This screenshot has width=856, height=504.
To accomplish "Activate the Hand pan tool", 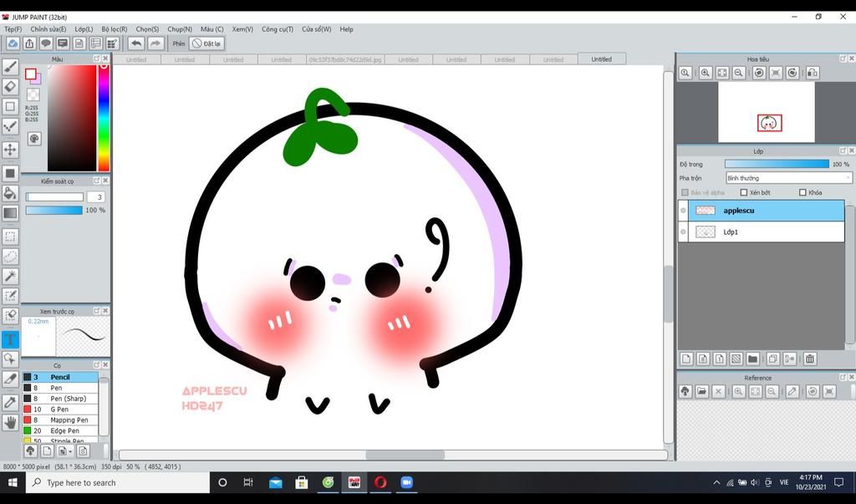I will [11, 422].
